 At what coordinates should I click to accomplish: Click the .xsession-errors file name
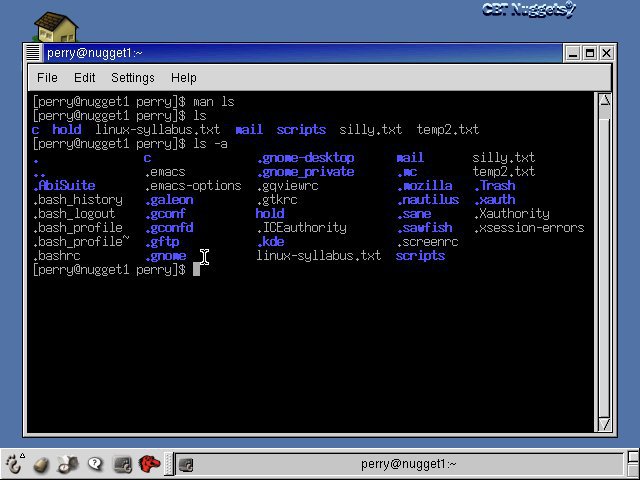(x=529, y=228)
